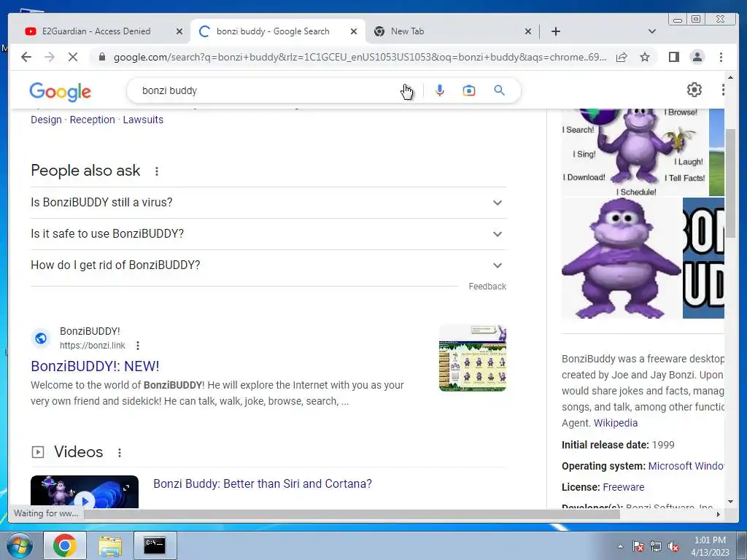Open the Chrome side panel icon
The width and height of the screenshot is (747, 560).
tap(673, 57)
